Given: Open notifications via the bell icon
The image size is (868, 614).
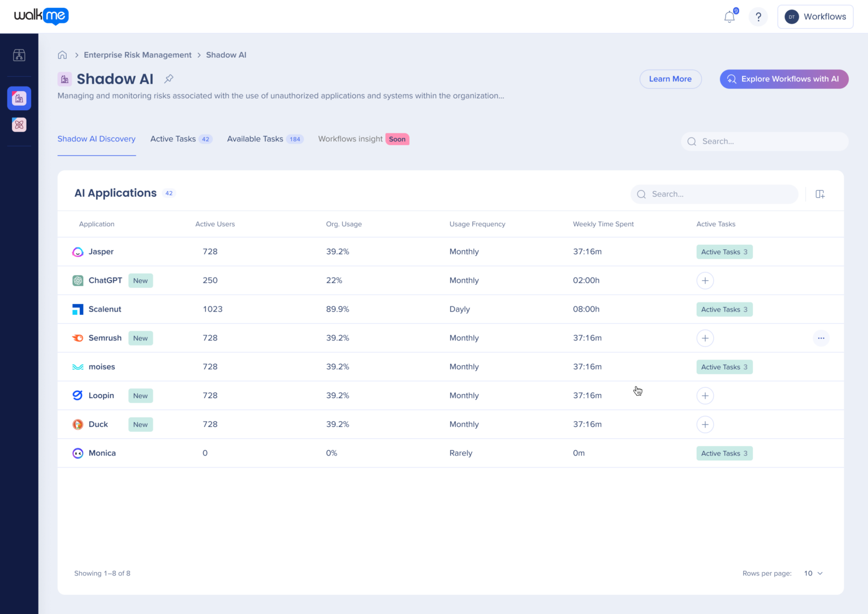Looking at the screenshot, I should click(728, 16).
